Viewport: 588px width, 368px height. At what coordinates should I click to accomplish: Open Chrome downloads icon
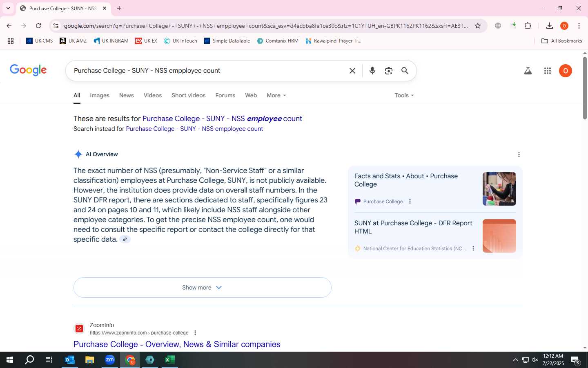click(550, 26)
